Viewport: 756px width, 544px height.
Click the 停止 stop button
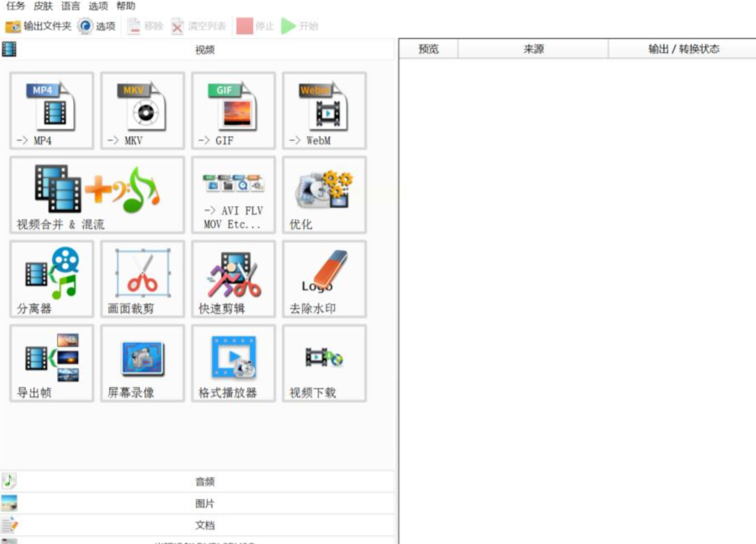click(255, 26)
